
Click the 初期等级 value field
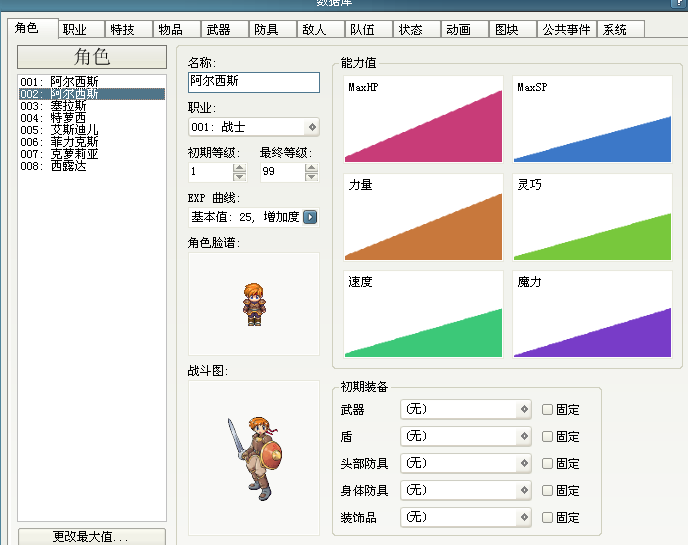click(211, 172)
